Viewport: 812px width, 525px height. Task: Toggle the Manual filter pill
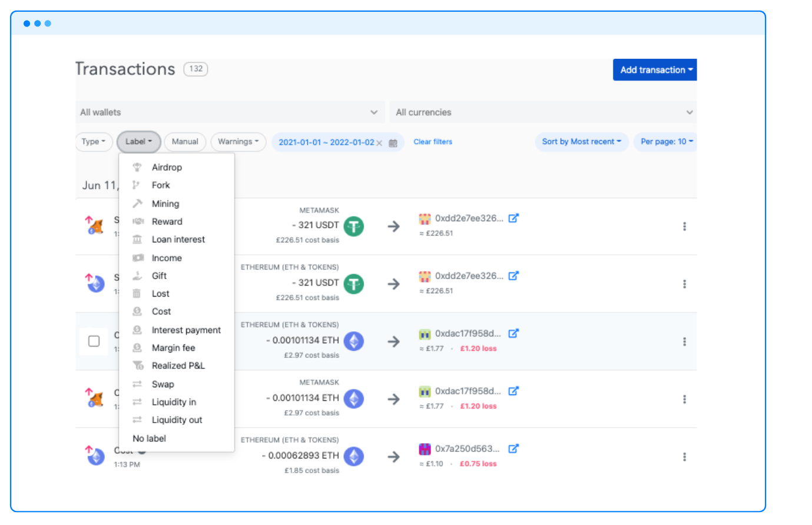[x=185, y=142]
